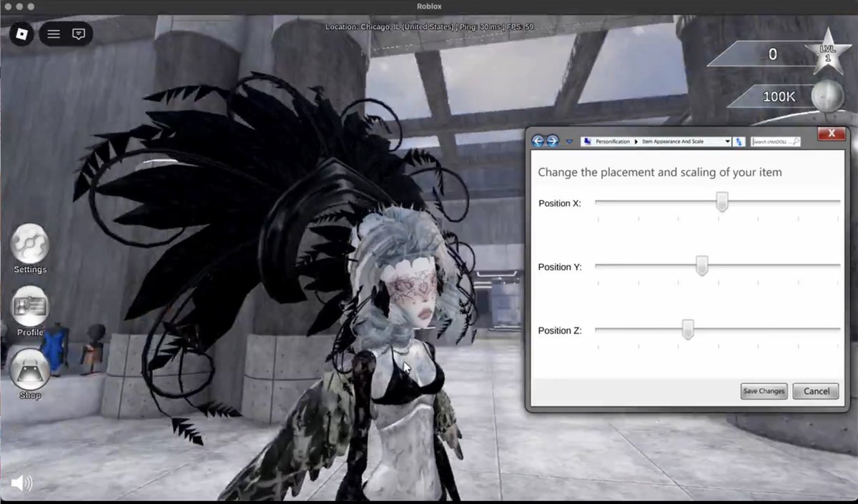Expand the address bar dropdown arrow

click(728, 142)
